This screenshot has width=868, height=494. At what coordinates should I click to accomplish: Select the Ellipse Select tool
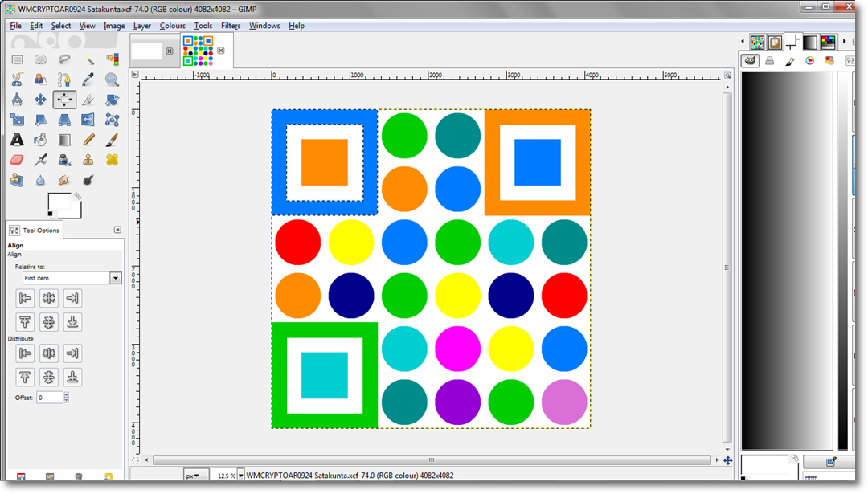point(40,59)
